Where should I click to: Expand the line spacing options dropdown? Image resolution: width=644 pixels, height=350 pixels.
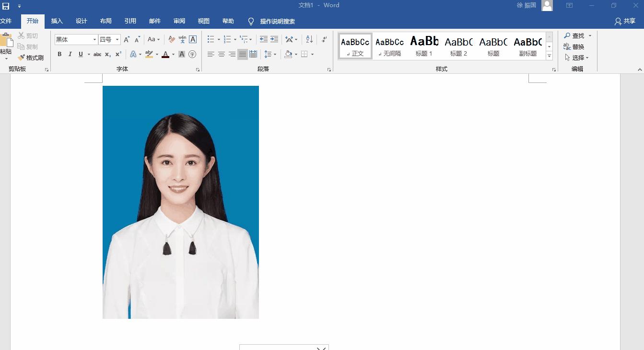coord(274,54)
